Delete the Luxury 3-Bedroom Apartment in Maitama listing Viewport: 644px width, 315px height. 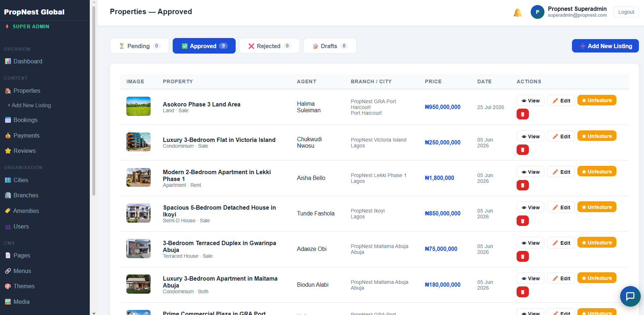[x=522, y=292]
